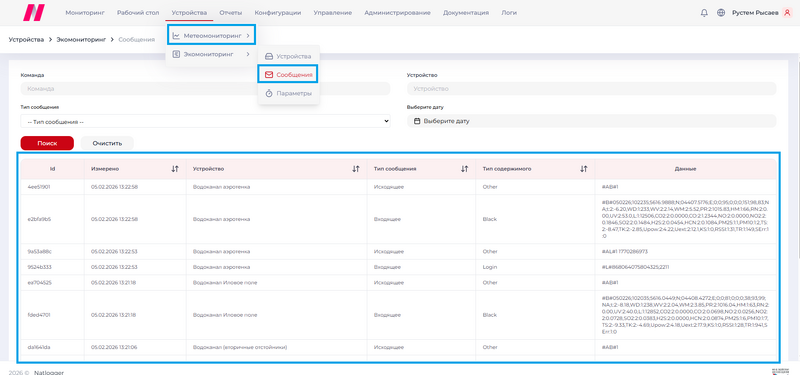This screenshot has width=800, height=375.
Task: Sort by Тип сообщения column arrows
Action: click(464, 169)
